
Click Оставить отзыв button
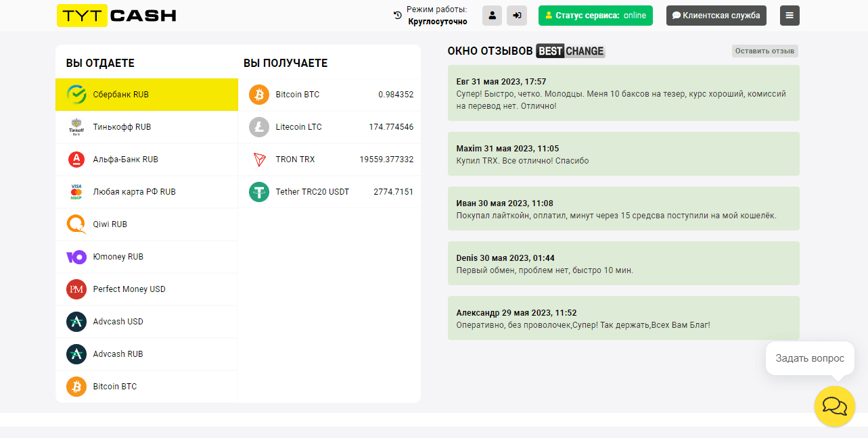pyautogui.click(x=764, y=51)
